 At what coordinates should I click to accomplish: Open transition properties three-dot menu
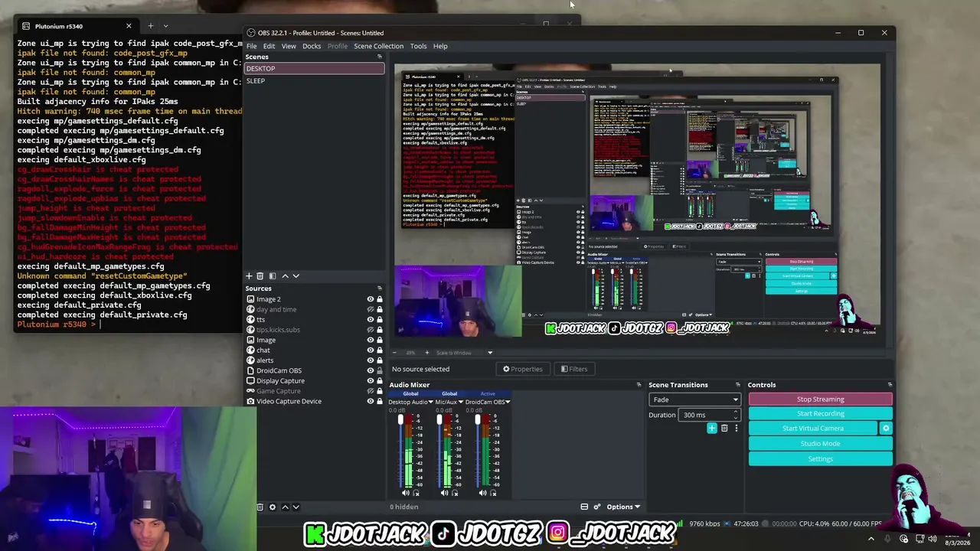coord(736,428)
